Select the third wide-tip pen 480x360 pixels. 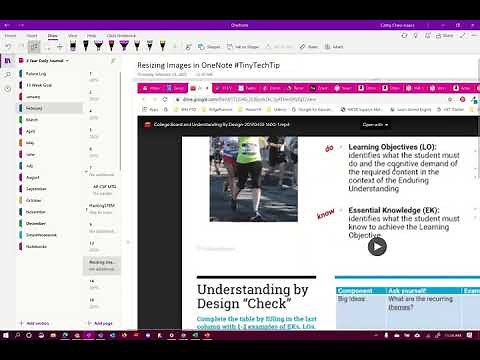pyautogui.click(x=98, y=46)
